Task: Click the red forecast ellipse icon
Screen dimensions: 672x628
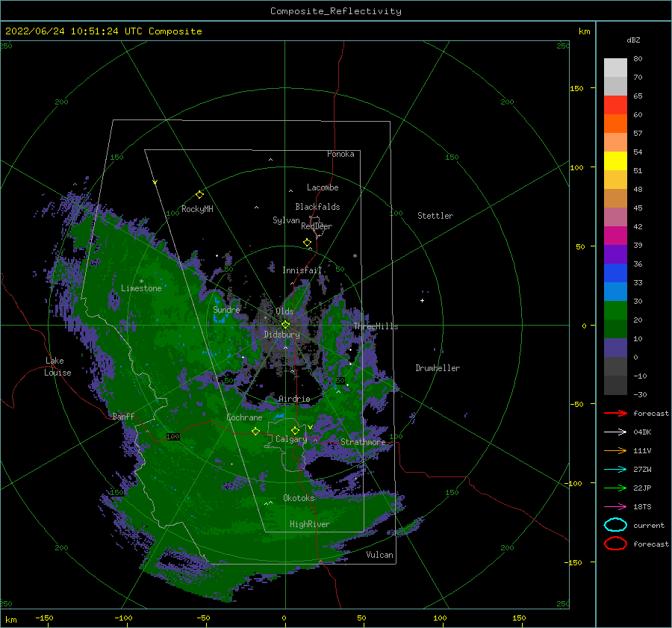Action: click(x=615, y=544)
